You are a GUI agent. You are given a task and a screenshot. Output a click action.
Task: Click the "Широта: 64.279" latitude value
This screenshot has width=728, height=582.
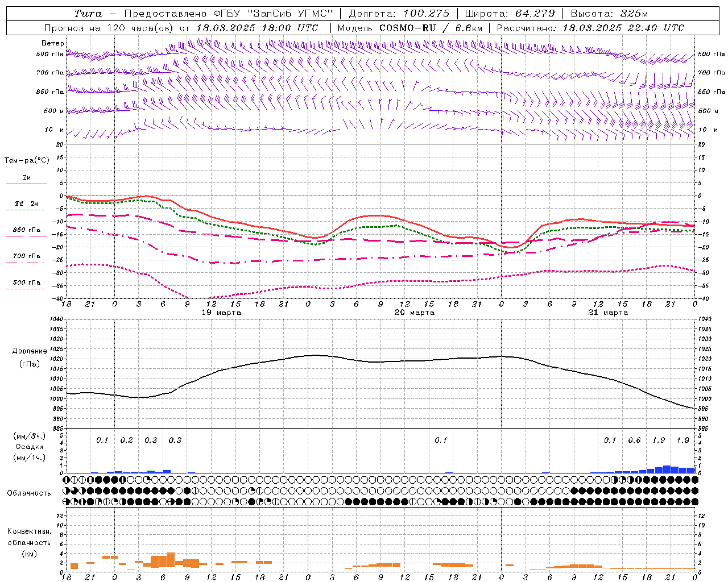(510, 14)
